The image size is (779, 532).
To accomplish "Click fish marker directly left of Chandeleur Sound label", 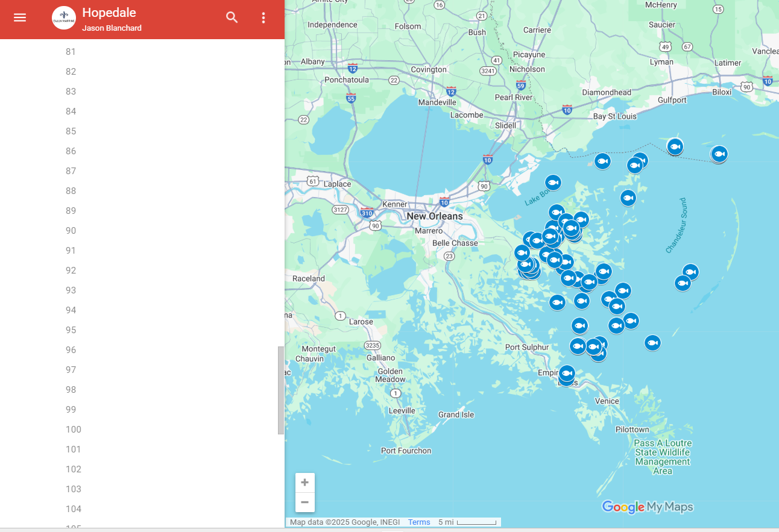I will tap(628, 198).
